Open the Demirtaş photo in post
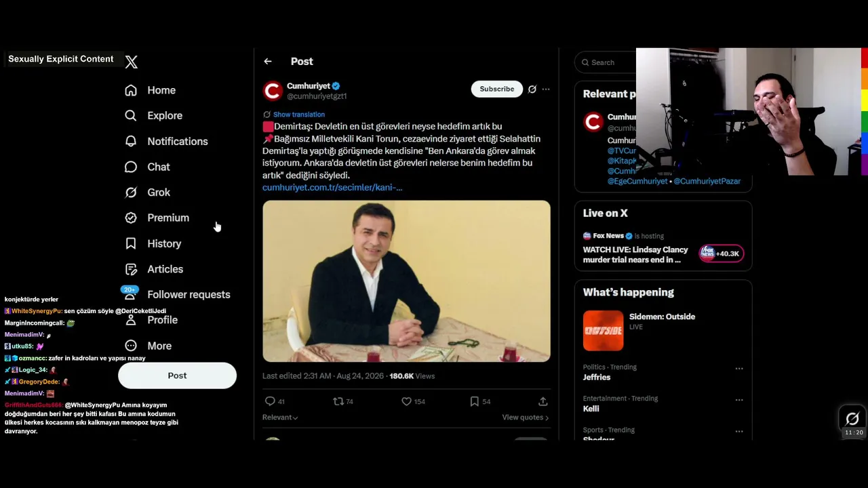The image size is (868, 488). pos(406,281)
